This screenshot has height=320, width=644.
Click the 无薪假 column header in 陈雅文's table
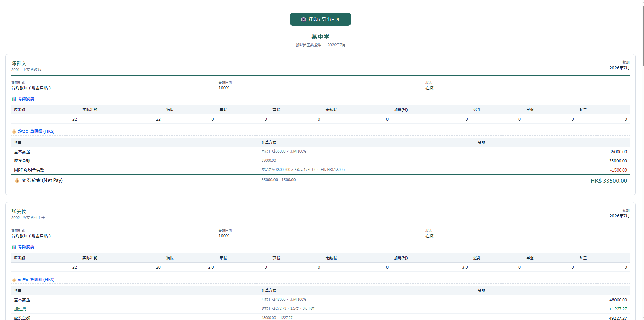(x=331, y=110)
